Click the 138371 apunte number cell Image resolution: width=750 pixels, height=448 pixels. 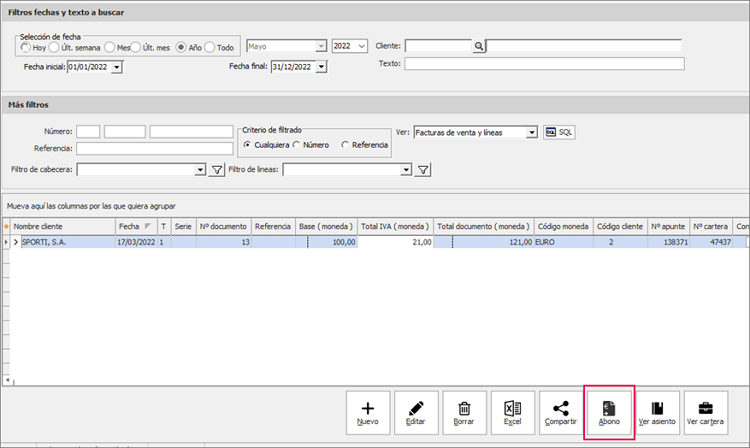[x=669, y=242]
